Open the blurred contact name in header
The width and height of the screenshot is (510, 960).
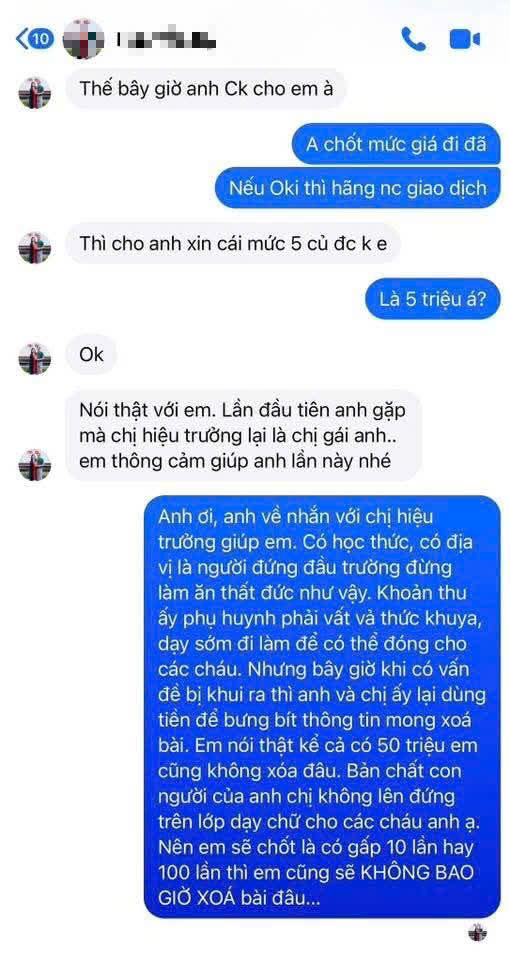tap(166, 40)
